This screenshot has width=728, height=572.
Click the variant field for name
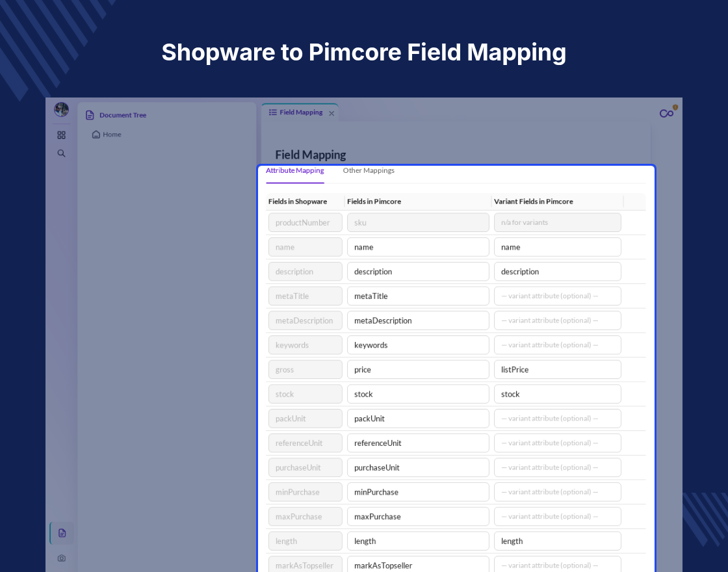click(x=557, y=247)
